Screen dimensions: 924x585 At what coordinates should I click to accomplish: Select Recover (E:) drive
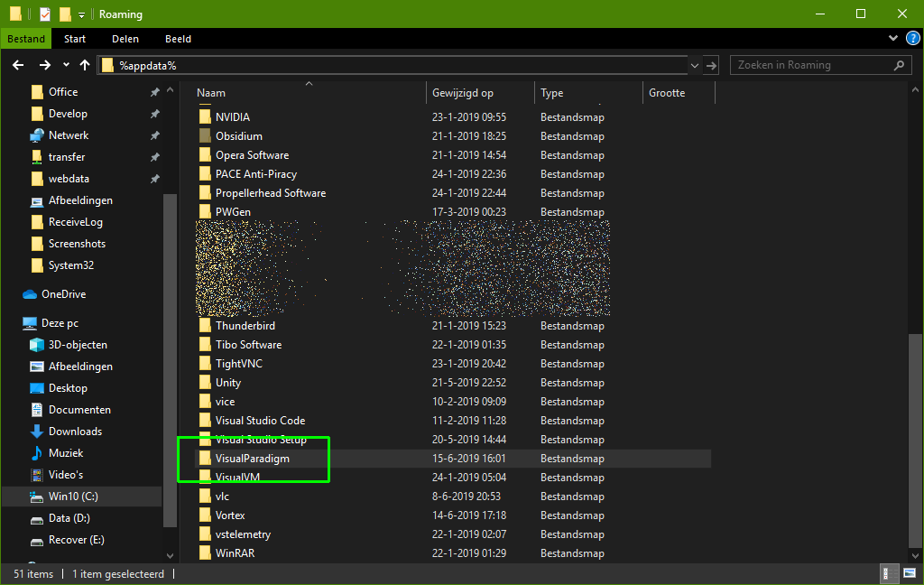click(x=76, y=540)
